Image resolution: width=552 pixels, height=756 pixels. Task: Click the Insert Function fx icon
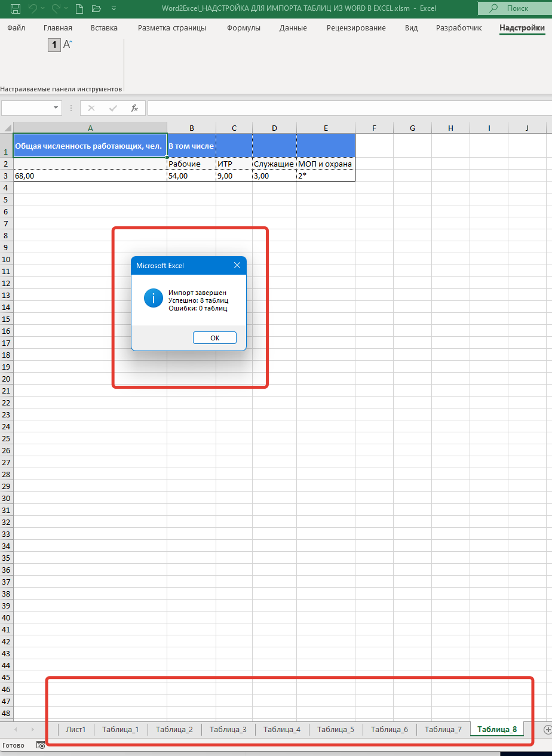(x=134, y=108)
